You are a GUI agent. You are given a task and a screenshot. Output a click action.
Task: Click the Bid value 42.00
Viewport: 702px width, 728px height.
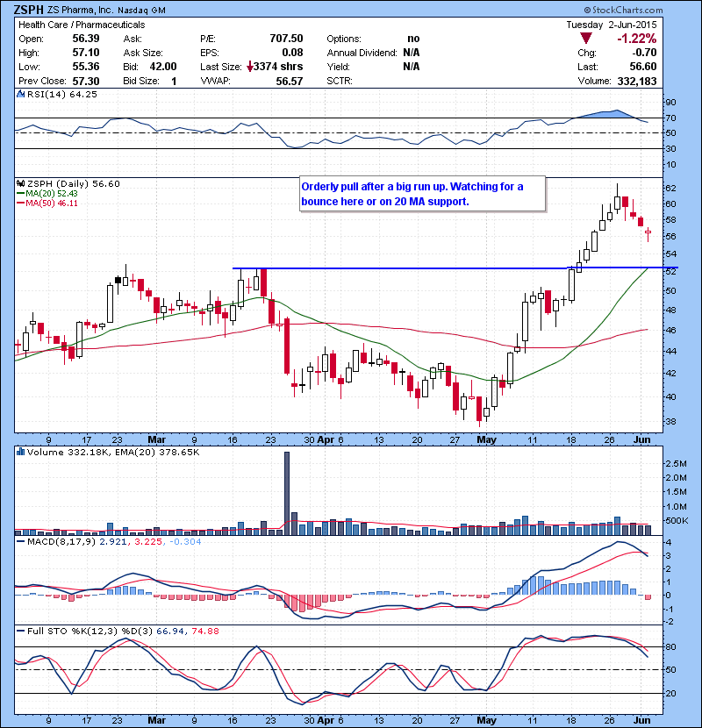[x=163, y=67]
